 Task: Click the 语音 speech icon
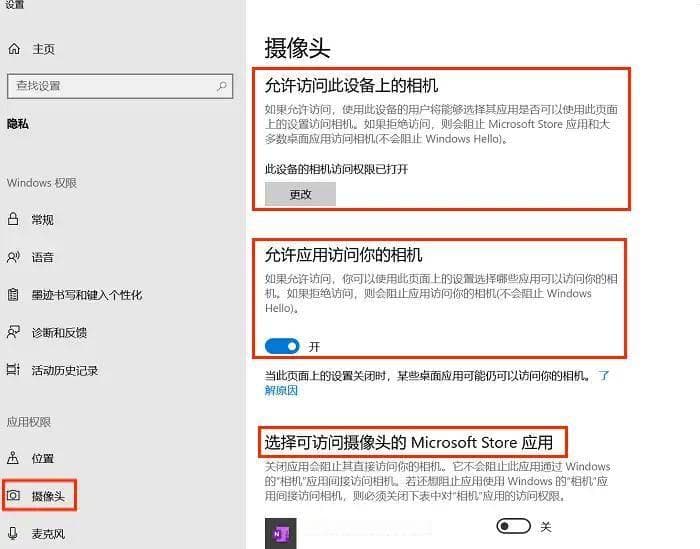13,257
